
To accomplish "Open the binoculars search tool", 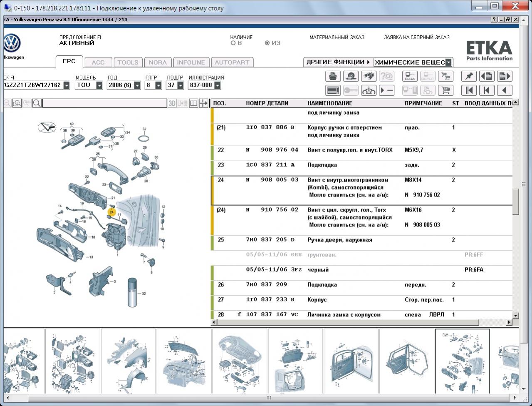I will pos(369,76).
